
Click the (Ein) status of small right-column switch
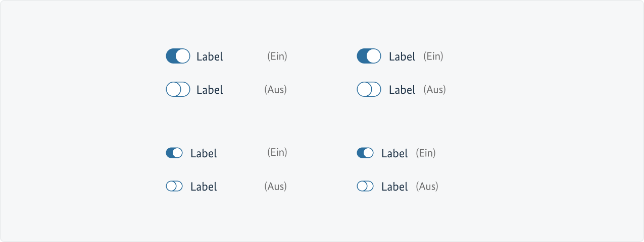click(x=425, y=153)
